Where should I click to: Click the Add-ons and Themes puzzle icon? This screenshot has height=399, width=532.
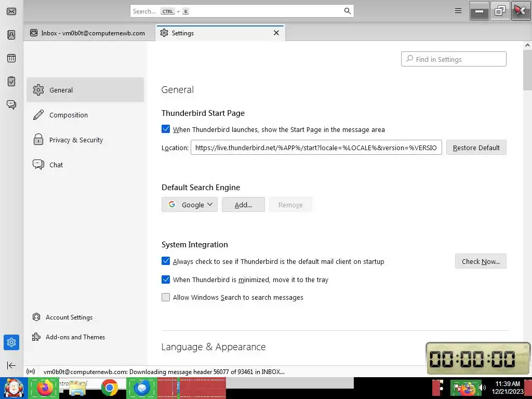(x=36, y=337)
